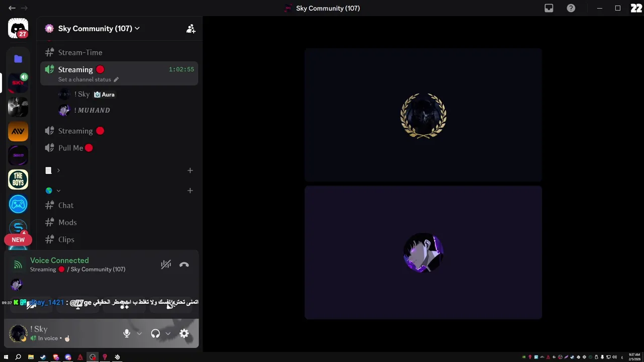This screenshot has height=362, width=644.
Task: Open microphone input options arrow
Action: [x=139, y=333]
